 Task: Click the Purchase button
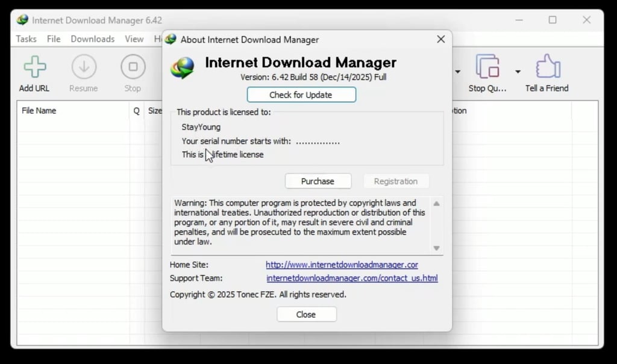tap(318, 181)
